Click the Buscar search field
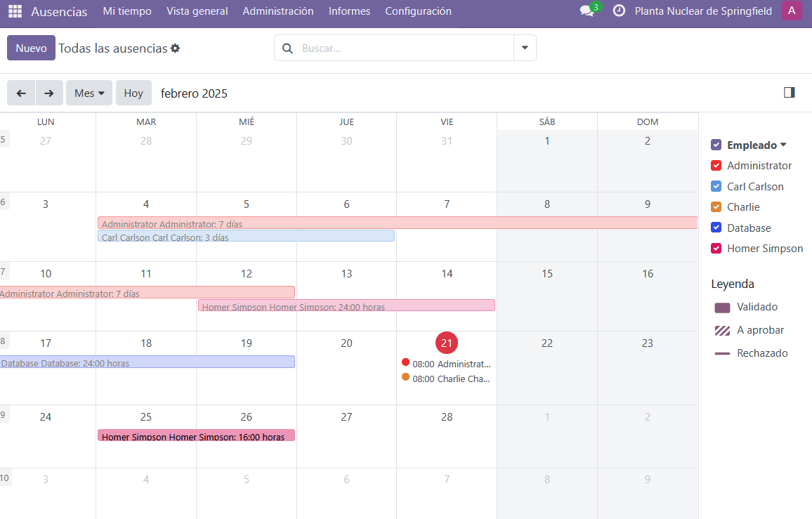812x519 pixels. [404, 48]
